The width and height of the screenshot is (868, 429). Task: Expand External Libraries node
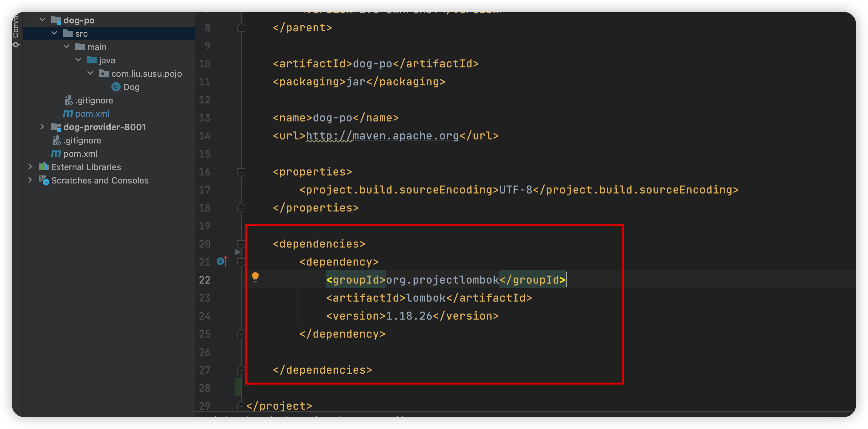pos(30,166)
